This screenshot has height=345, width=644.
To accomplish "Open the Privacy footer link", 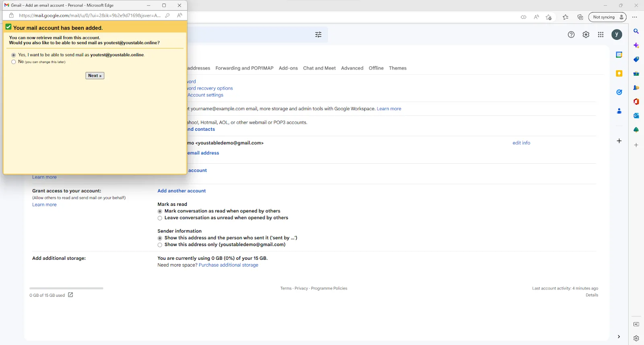I will (x=301, y=288).
